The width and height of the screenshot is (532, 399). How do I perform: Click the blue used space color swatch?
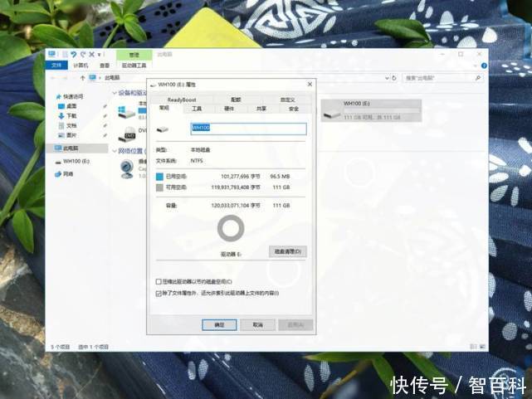tap(159, 177)
